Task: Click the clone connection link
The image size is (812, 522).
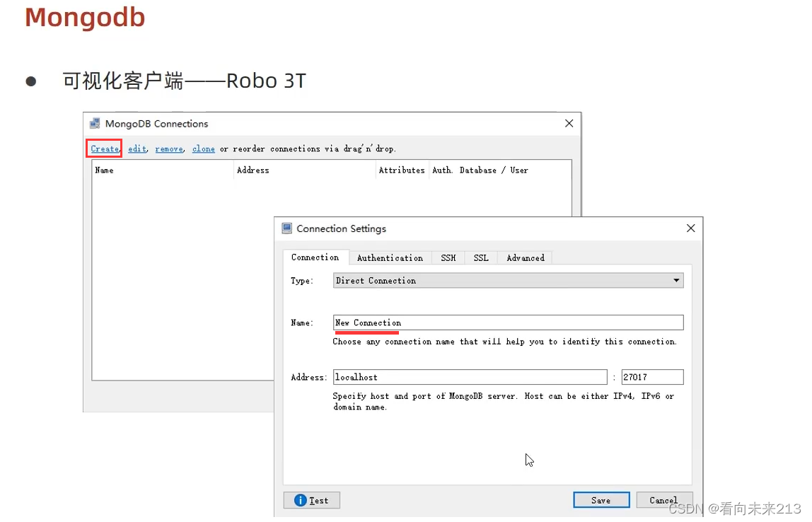Action: point(203,149)
